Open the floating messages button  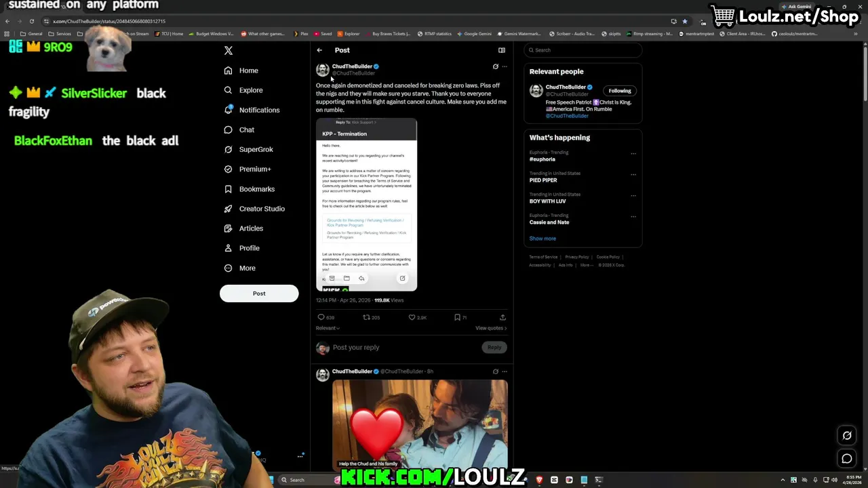click(x=847, y=459)
